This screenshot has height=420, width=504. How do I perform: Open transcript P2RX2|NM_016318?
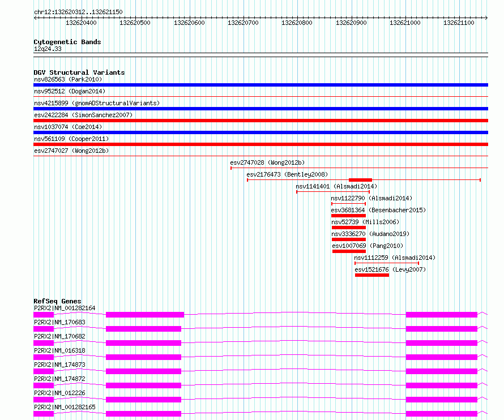[x=60, y=350]
